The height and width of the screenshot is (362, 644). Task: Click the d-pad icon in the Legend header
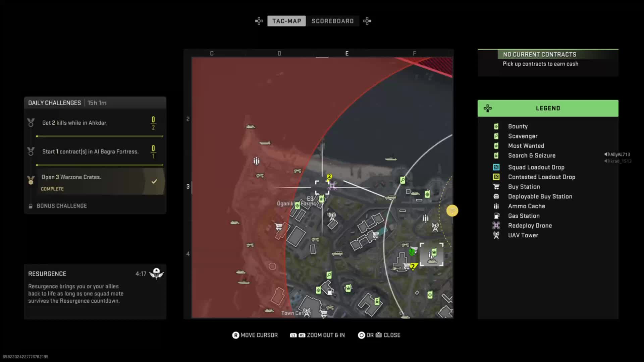tap(488, 108)
